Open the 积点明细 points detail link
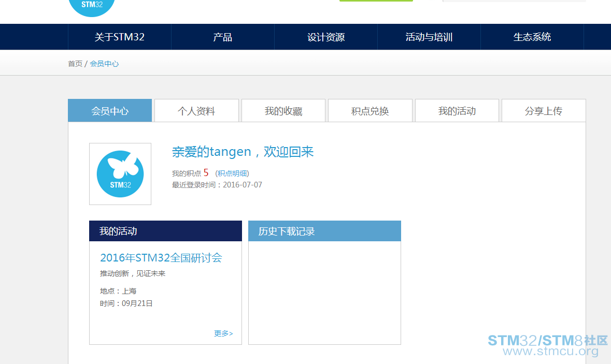This screenshot has height=364, width=611. click(232, 173)
